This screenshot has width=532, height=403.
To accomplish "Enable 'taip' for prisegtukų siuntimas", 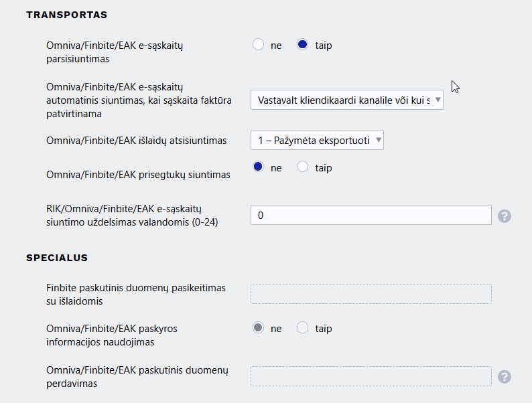I will [303, 167].
